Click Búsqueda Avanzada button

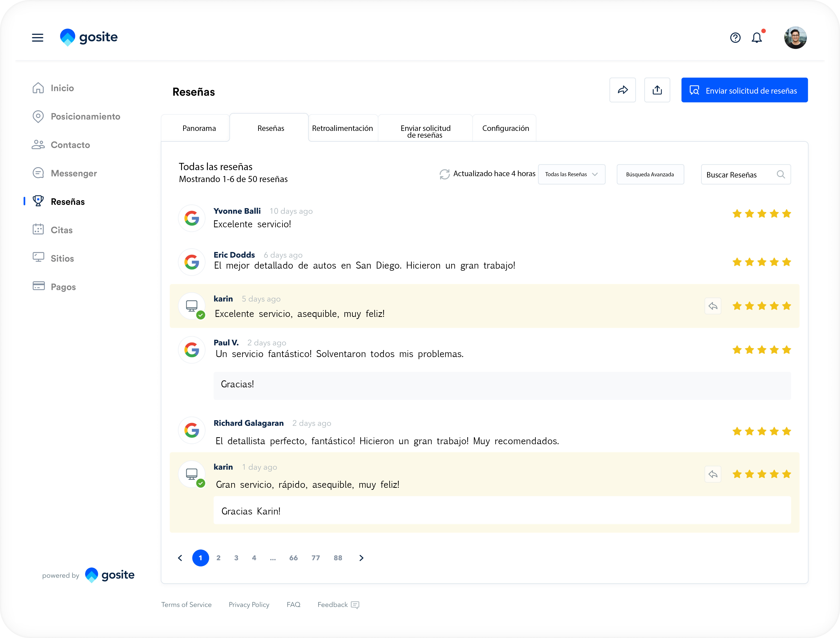point(650,174)
